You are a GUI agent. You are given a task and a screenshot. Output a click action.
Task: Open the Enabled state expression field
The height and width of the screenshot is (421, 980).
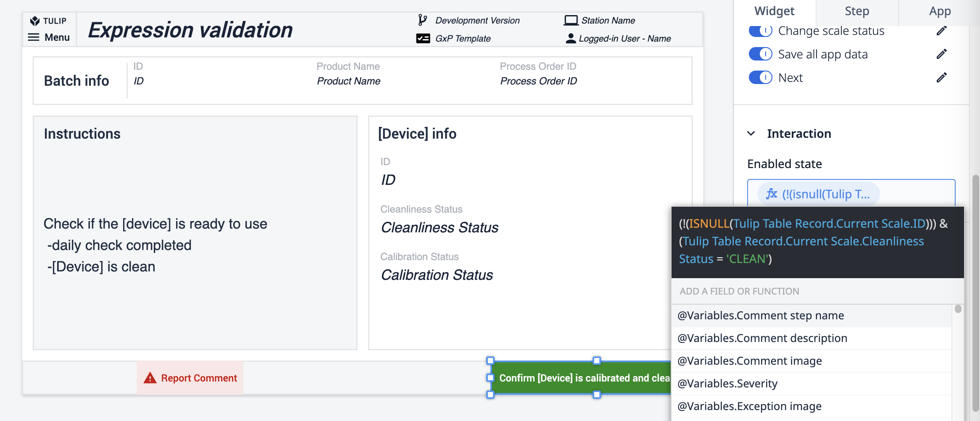[851, 193]
